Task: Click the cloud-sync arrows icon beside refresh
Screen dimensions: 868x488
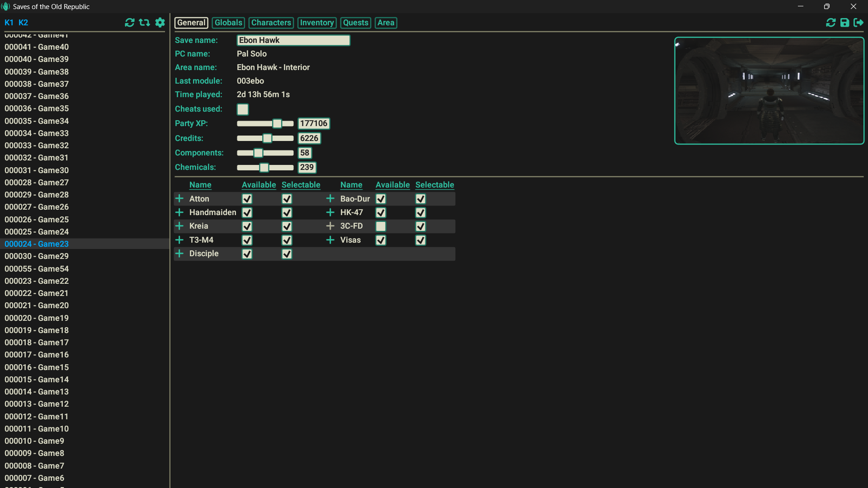Action: coord(145,23)
